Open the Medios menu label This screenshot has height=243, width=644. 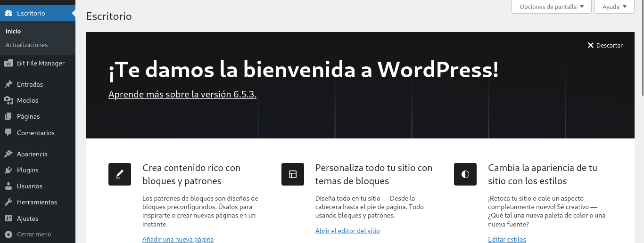tap(27, 100)
